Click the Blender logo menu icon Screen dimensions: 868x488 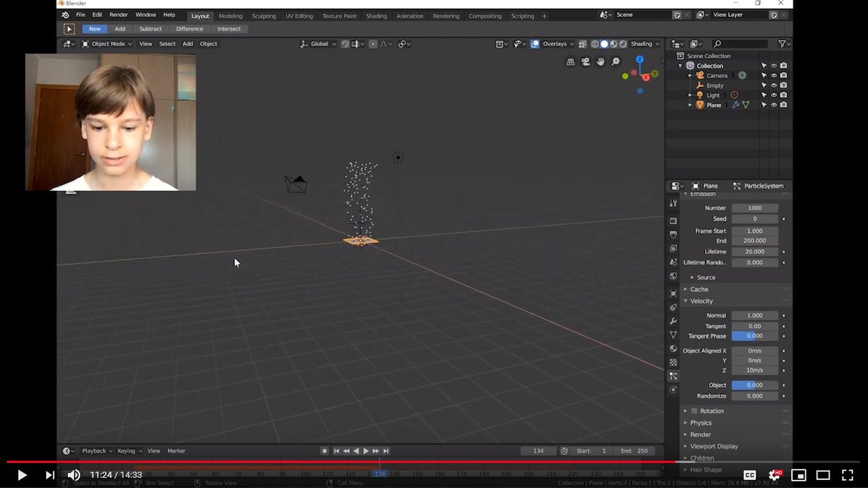click(66, 15)
